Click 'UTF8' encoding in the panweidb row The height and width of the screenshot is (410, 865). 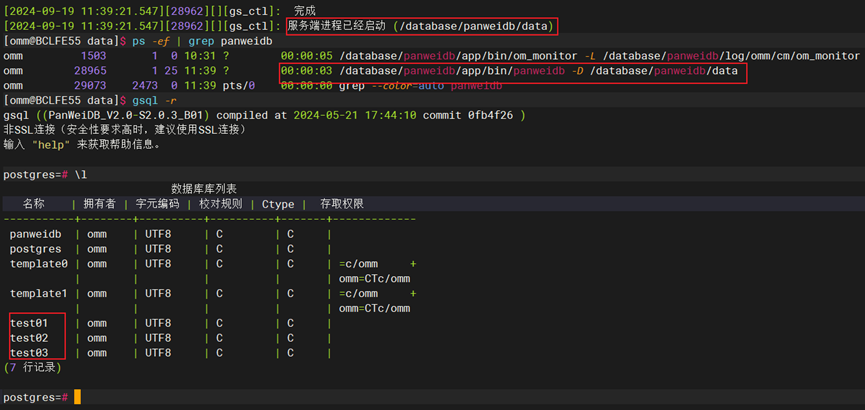pos(158,234)
